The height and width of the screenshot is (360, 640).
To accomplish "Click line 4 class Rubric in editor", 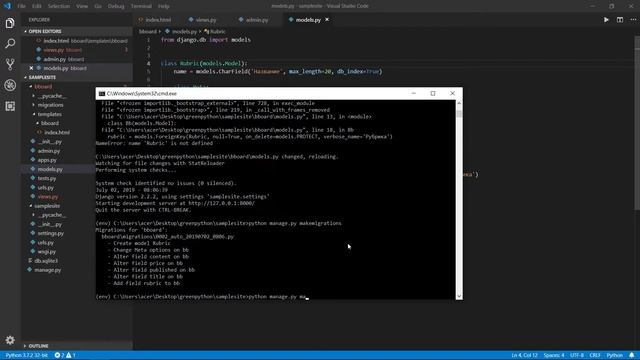I will pos(204,63).
